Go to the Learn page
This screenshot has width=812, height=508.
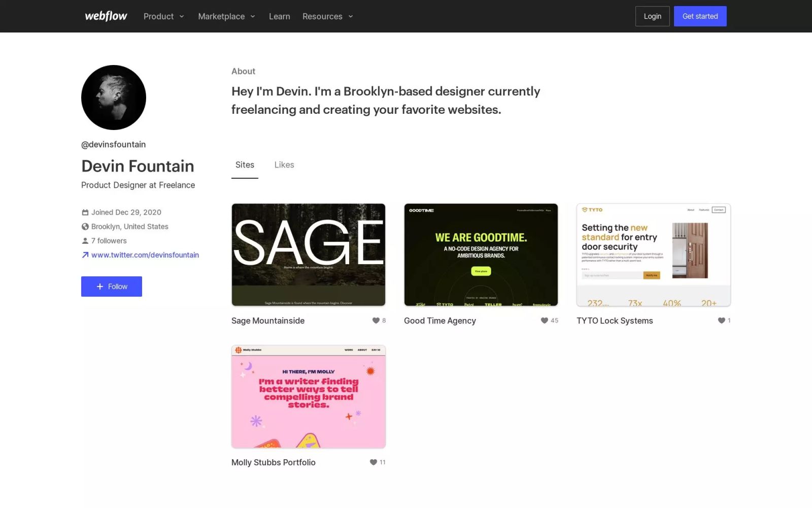click(x=280, y=16)
